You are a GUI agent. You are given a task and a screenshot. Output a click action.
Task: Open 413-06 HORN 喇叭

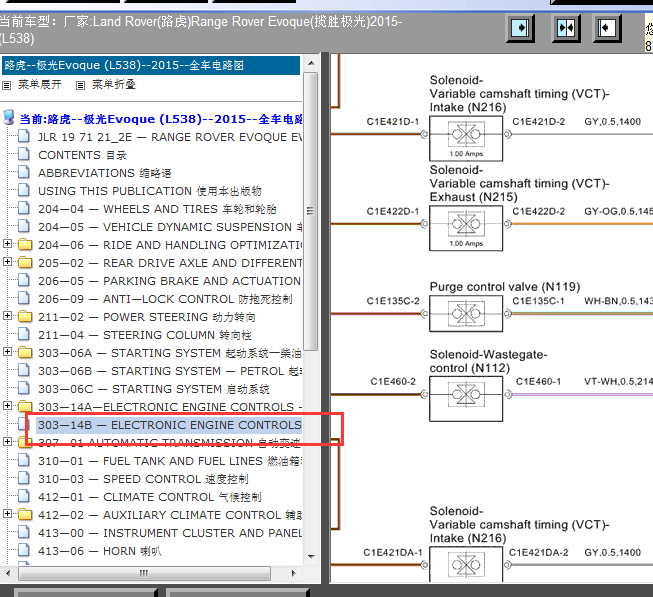tap(100, 551)
